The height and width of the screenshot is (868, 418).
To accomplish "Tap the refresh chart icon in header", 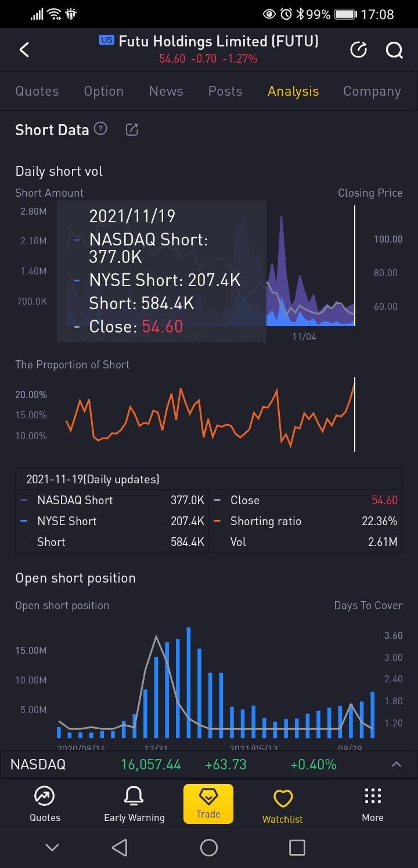I will (x=359, y=50).
